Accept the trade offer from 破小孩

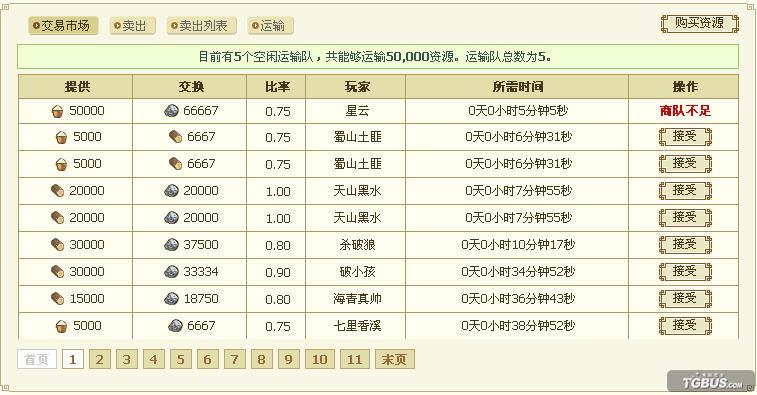(685, 272)
